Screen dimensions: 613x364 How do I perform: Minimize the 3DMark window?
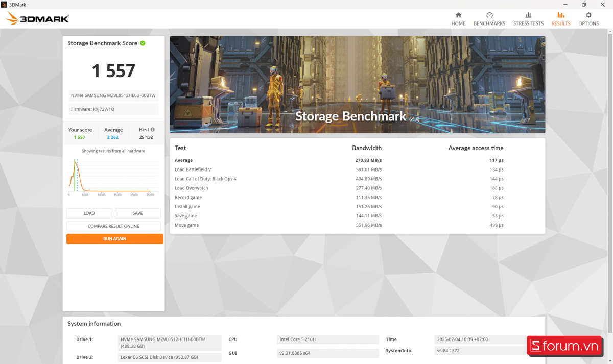pos(565,5)
